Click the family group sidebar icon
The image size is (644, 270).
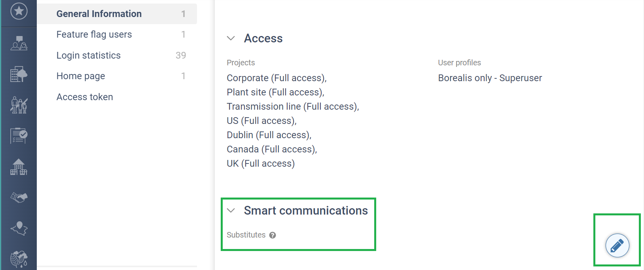[x=19, y=105]
